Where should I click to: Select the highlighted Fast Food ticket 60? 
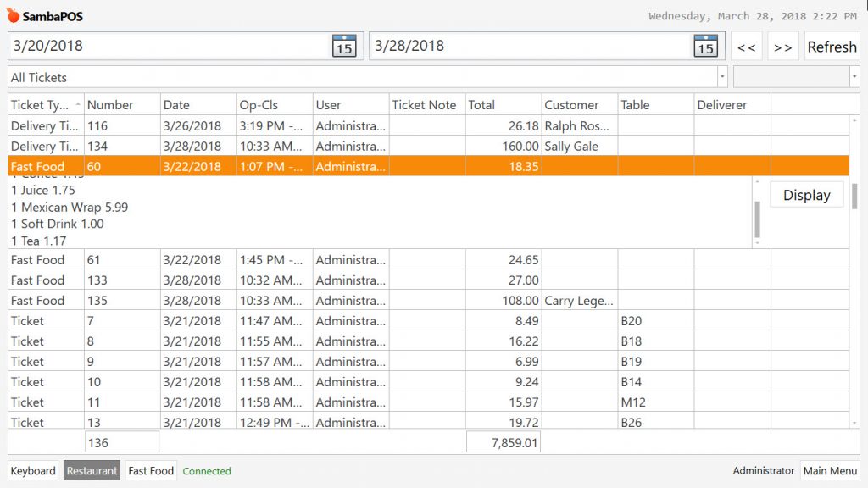428,166
